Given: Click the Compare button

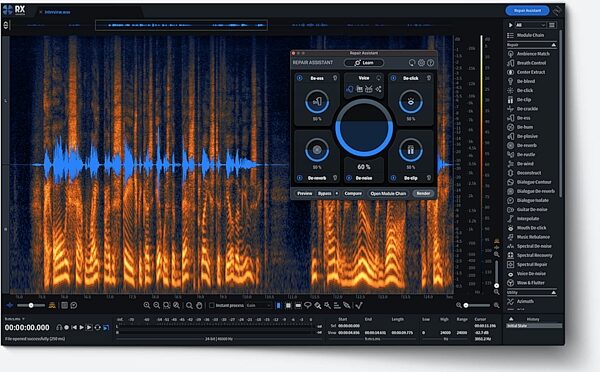Looking at the screenshot, I should pyautogui.click(x=353, y=194).
